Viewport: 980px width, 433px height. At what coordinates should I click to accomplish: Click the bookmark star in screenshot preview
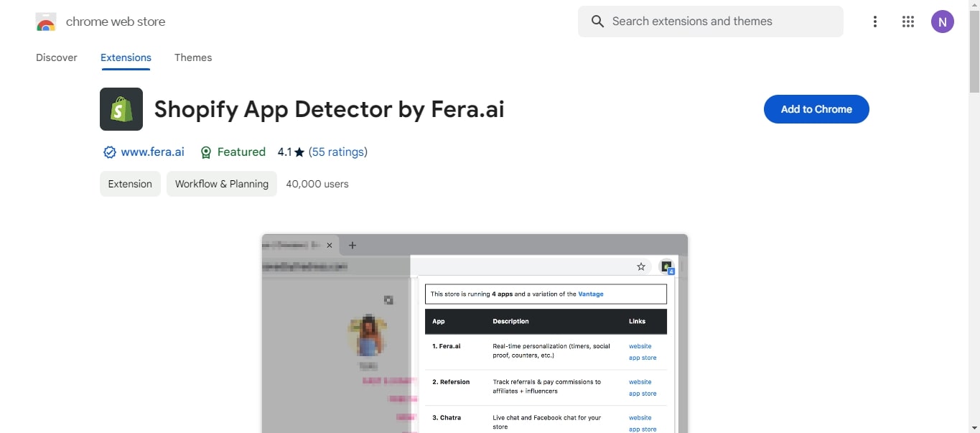tap(641, 267)
